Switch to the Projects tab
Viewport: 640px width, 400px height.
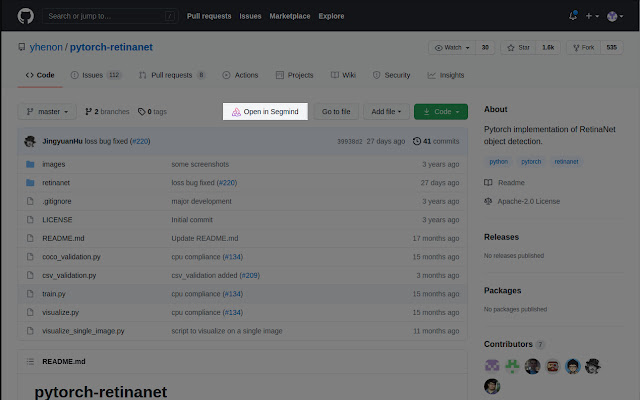(x=295, y=75)
